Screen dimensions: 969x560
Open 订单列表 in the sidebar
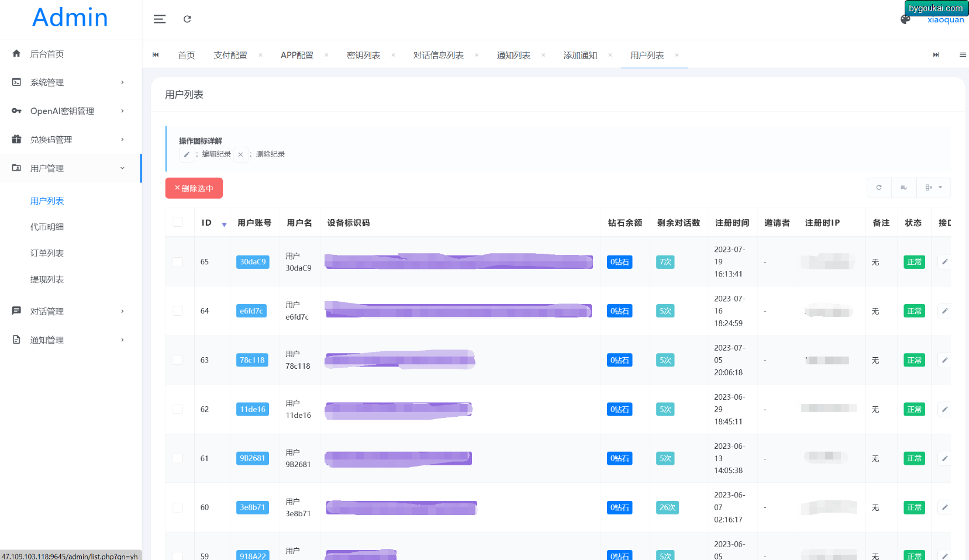(47, 253)
